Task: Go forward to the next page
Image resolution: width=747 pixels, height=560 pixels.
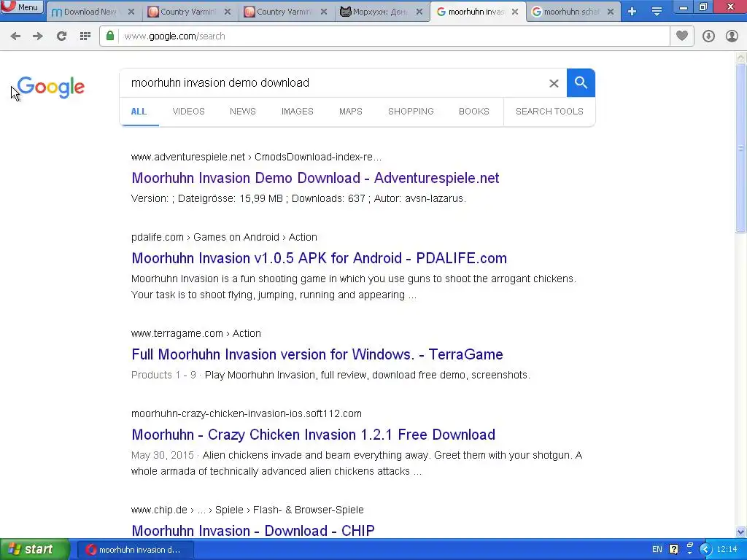Action: click(x=38, y=36)
